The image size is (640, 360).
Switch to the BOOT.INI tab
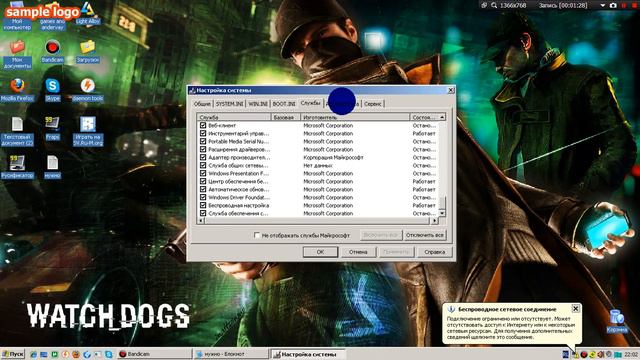[284, 104]
